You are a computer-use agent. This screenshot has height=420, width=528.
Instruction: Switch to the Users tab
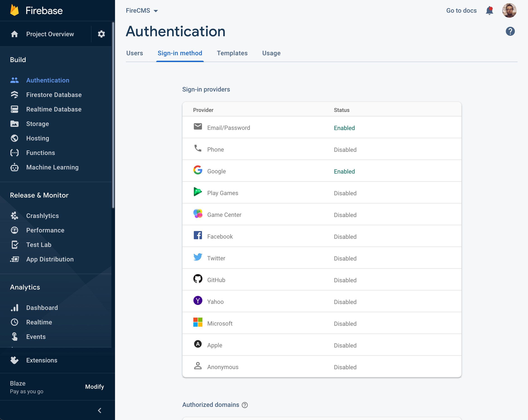pos(134,53)
